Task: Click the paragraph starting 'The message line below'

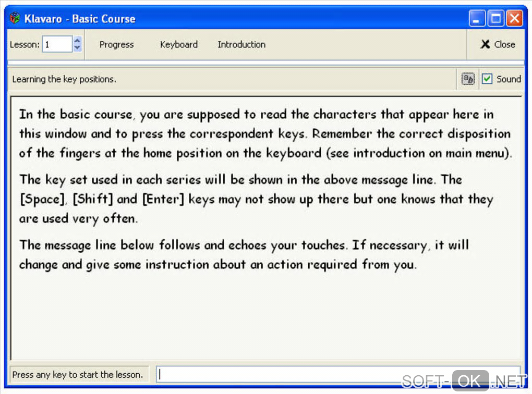Action: pos(244,255)
